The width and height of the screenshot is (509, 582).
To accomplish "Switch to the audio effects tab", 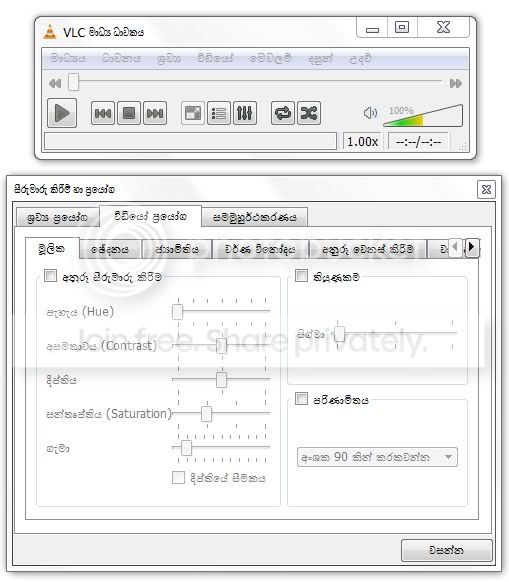I will click(x=58, y=218).
